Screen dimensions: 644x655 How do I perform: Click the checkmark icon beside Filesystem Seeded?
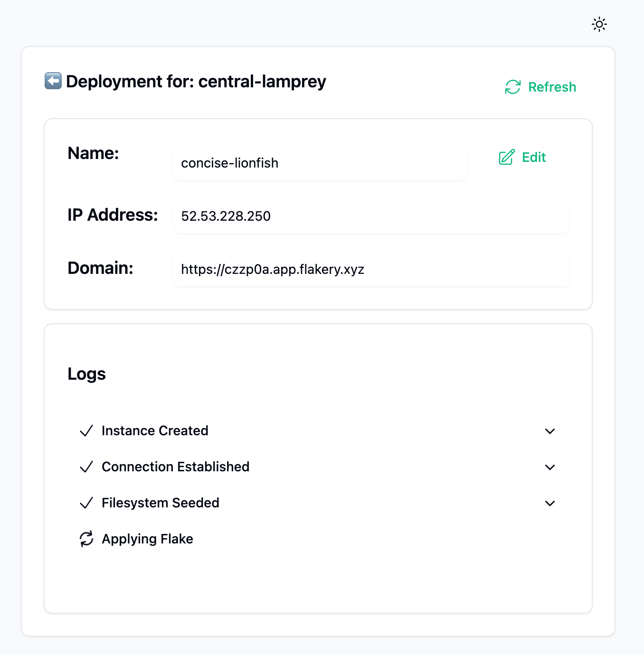[86, 503]
